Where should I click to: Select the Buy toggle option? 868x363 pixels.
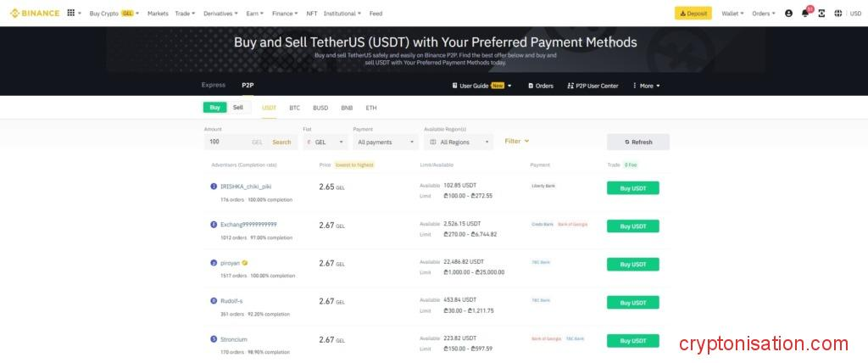[x=215, y=108]
